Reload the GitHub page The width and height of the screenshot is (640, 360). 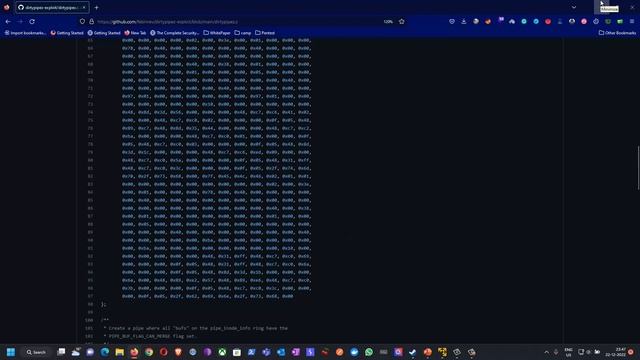(x=32, y=21)
